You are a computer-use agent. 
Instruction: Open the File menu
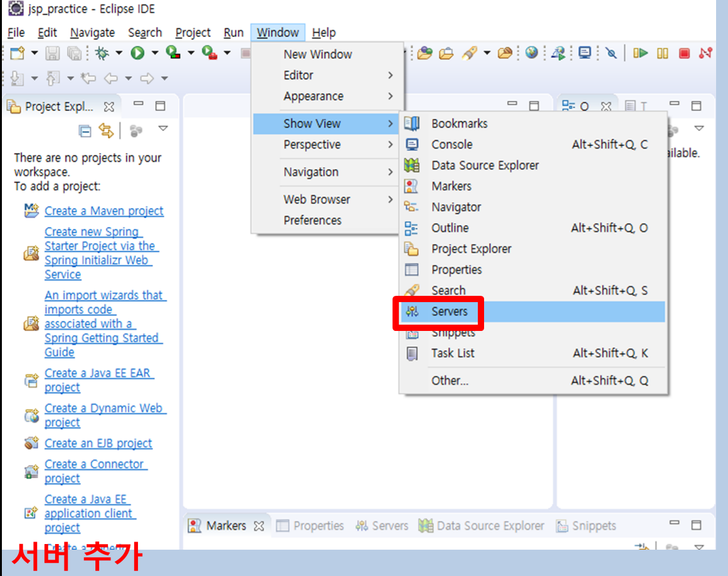point(16,33)
